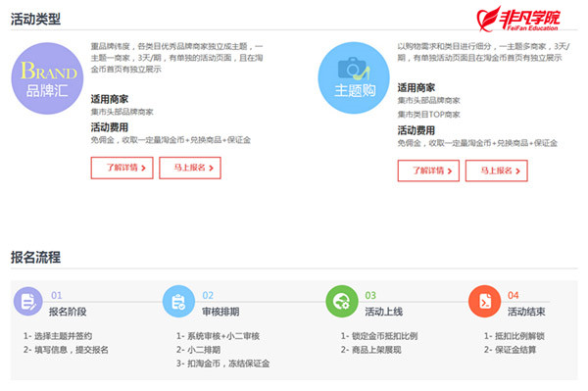Click the 适用商家 heading under 主题购
The image size is (588, 391).
416,88
